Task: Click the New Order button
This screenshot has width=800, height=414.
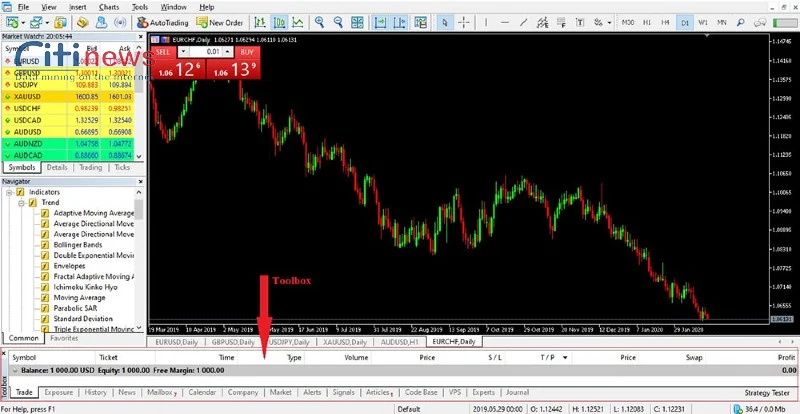Action: click(x=220, y=22)
